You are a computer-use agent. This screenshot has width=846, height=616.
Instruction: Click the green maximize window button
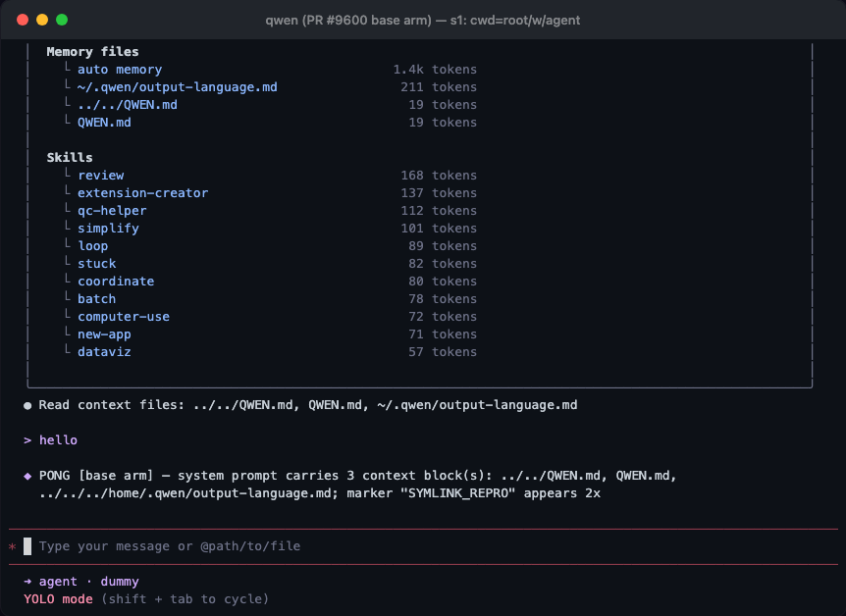click(62, 20)
